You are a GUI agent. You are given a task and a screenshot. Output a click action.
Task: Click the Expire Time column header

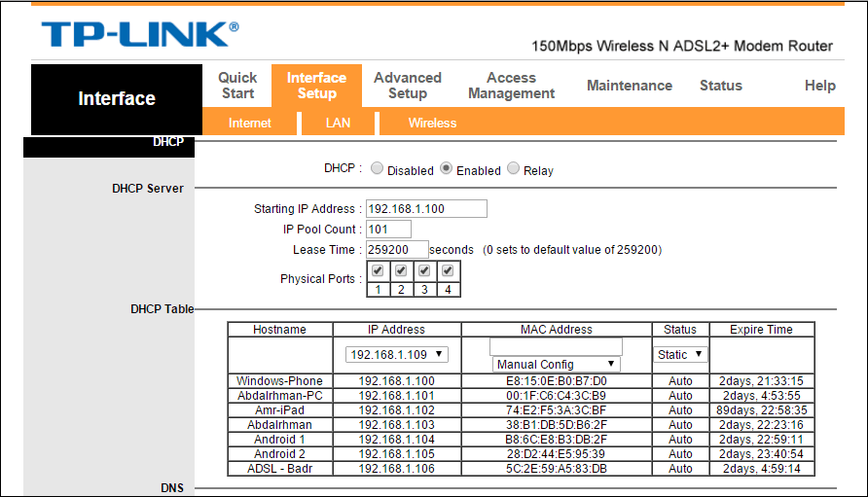[761, 330]
